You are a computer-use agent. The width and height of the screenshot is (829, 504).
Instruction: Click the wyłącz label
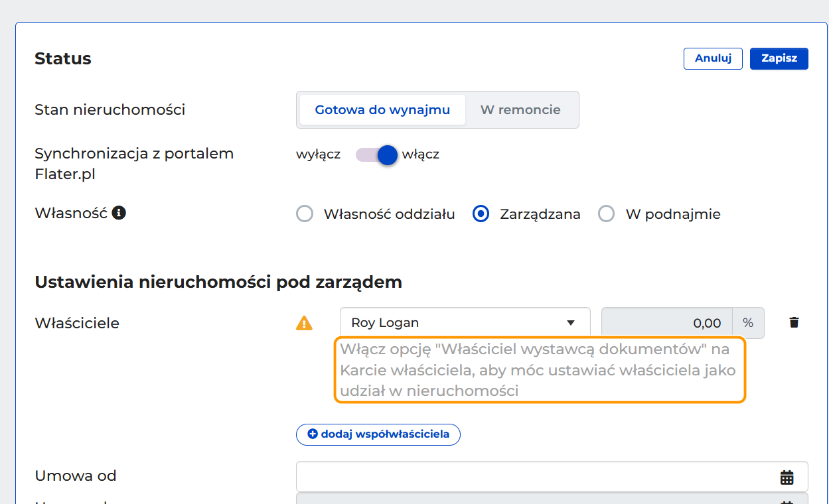pyautogui.click(x=319, y=155)
